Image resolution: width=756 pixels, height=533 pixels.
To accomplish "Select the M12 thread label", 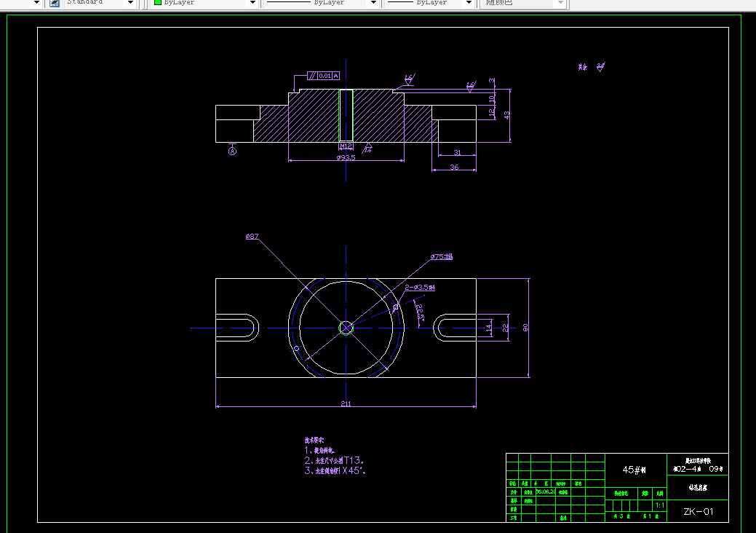I will (346, 146).
